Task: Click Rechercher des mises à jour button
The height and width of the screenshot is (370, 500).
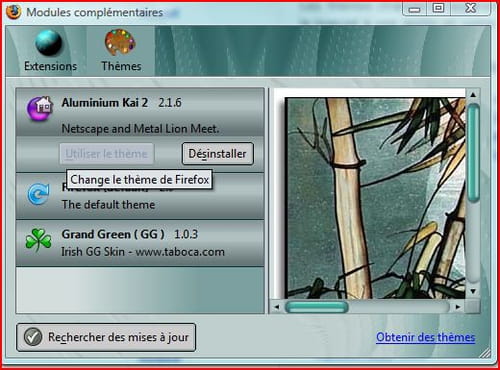Action: [x=106, y=337]
